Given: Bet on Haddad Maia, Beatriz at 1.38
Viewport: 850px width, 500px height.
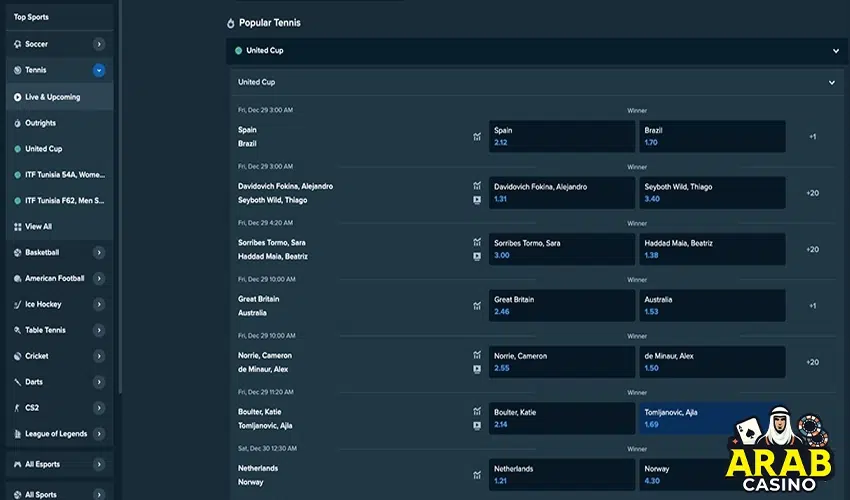Looking at the screenshot, I should click(712, 249).
